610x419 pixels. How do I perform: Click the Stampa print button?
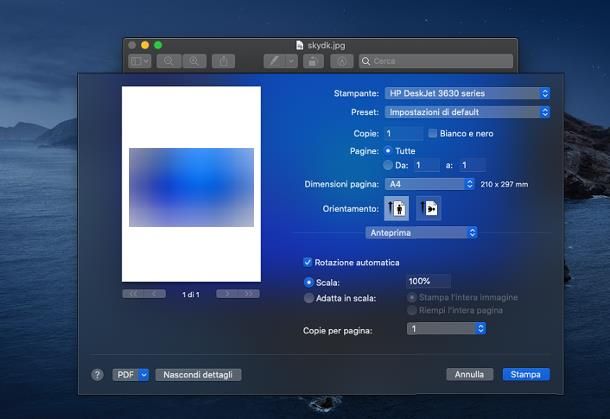[526, 374]
